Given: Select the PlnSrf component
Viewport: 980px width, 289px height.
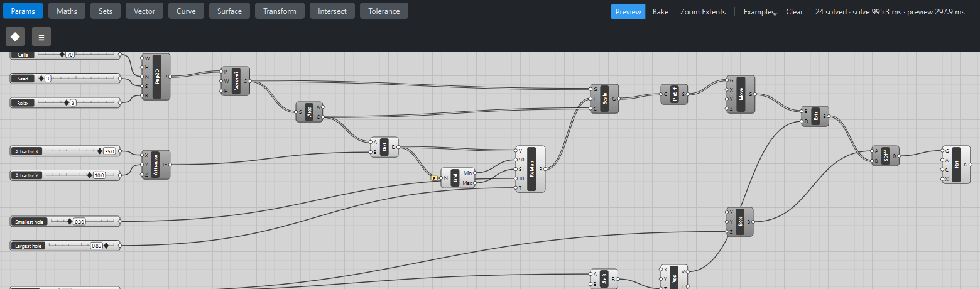Looking at the screenshot, I should tap(675, 94).
